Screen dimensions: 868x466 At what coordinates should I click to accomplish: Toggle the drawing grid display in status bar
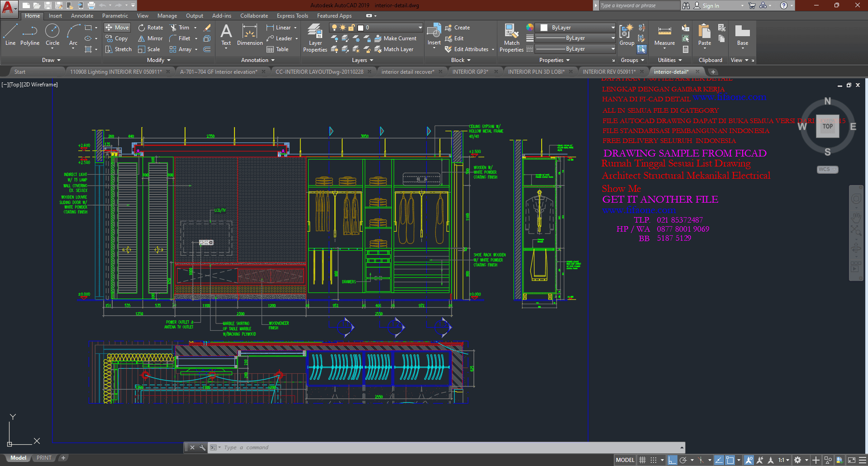click(642, 460)
